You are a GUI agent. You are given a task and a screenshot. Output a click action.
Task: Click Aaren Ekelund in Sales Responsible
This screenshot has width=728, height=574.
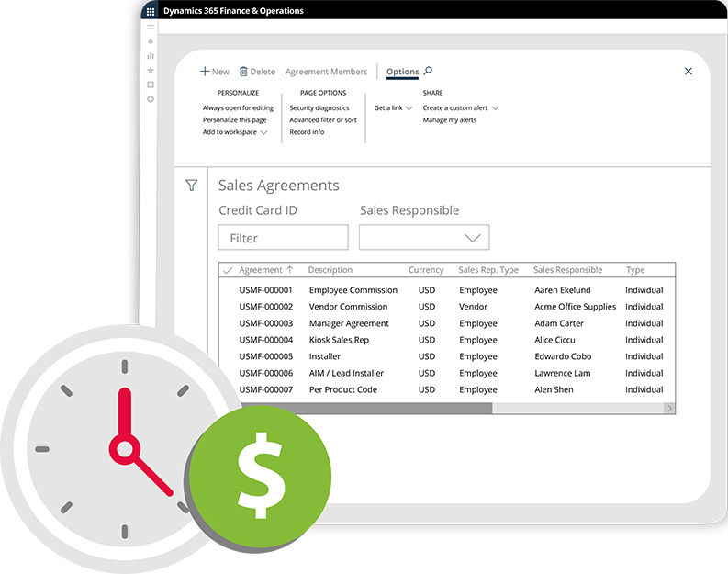pyautogui.click(x=562, y=290)
